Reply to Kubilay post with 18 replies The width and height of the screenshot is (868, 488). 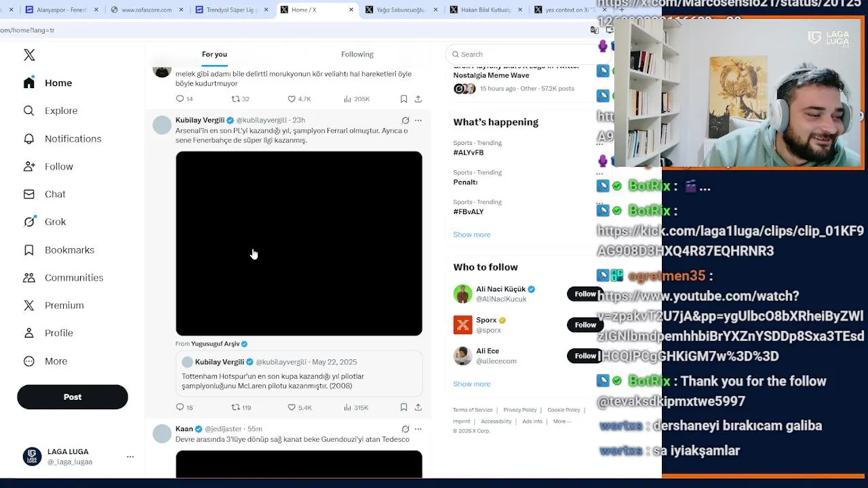184,407
